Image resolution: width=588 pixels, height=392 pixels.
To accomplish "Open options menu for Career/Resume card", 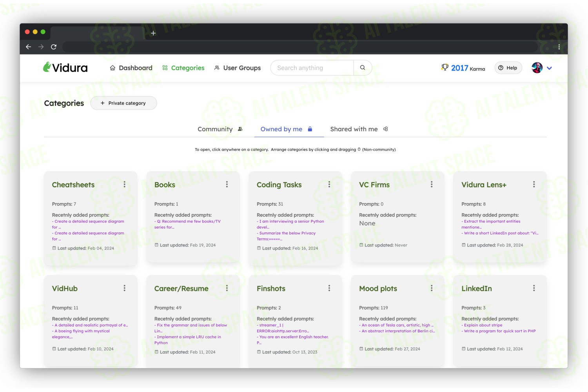I will (x=227, y=288).
